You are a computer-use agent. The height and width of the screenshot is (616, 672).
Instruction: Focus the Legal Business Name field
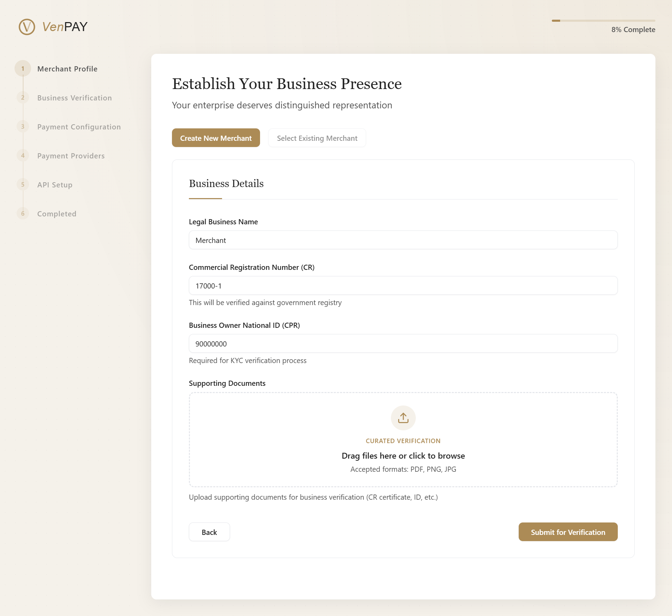pos(403,240)
